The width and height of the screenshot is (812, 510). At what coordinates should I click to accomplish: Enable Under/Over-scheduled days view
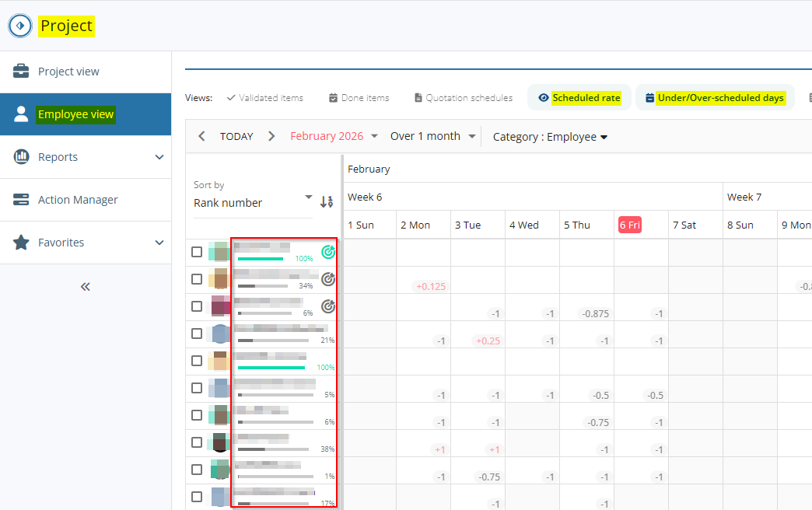[714, 98]
